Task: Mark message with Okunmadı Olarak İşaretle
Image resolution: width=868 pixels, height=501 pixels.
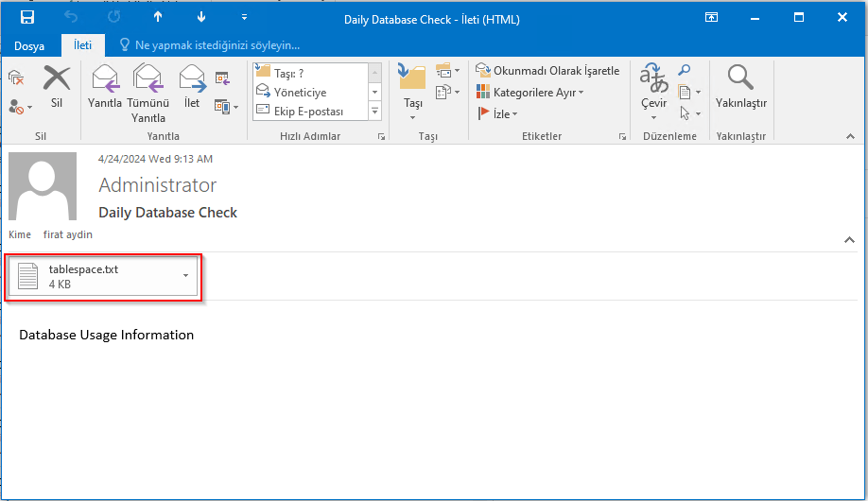Action: point(547,71)
